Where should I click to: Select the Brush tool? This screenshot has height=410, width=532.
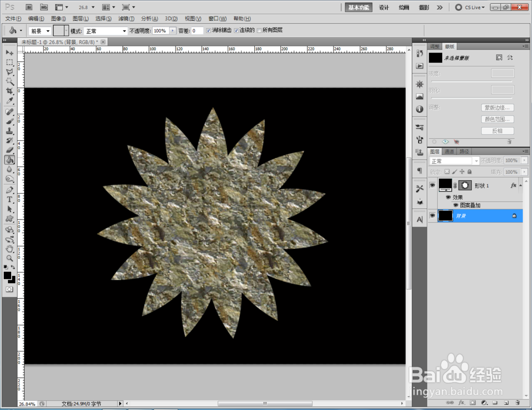(10, 121)
